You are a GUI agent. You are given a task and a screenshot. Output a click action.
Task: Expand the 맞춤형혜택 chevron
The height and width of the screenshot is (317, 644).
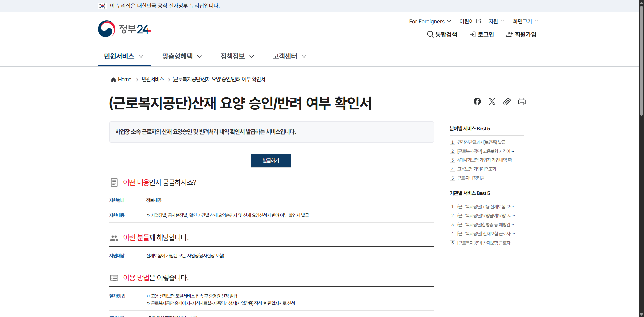200,56
